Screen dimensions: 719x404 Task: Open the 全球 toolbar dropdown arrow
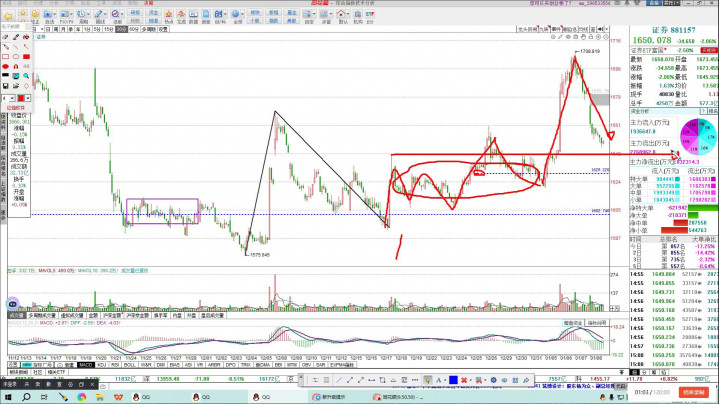tap(242, 14)
